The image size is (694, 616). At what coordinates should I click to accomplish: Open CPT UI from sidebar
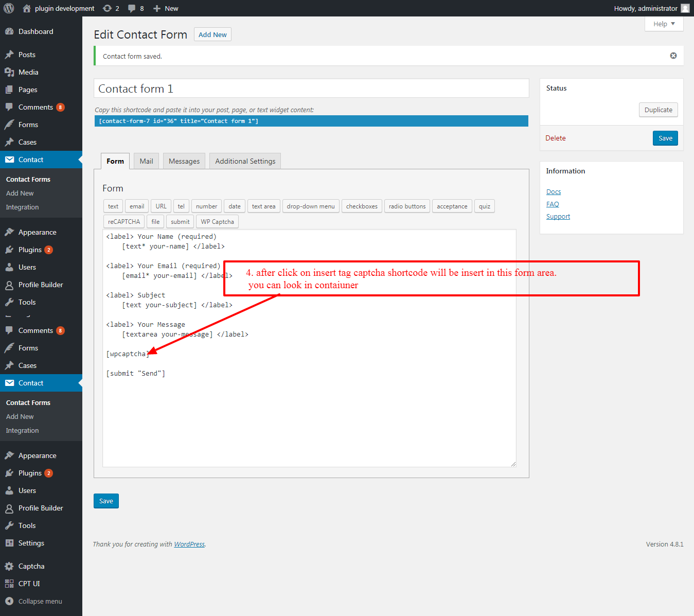coord(29,584)
